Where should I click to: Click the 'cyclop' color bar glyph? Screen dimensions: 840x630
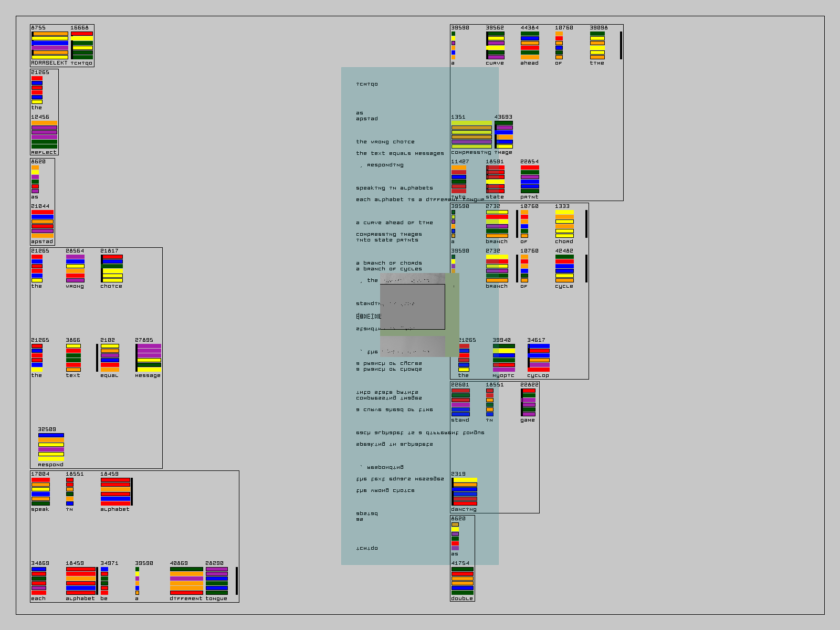click(539, 358)
